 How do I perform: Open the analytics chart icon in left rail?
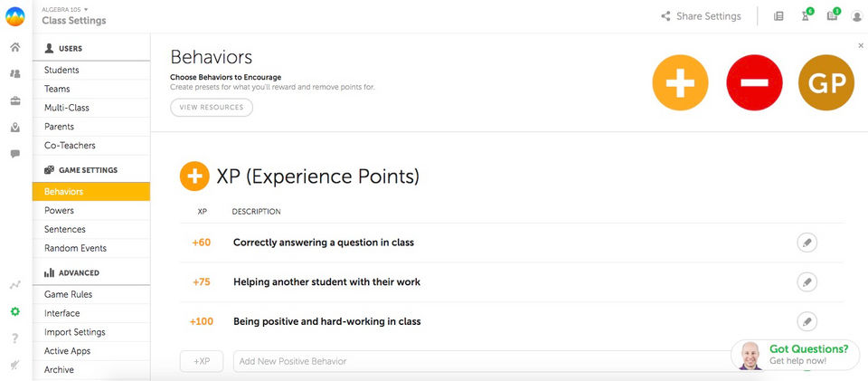point(15,285)
